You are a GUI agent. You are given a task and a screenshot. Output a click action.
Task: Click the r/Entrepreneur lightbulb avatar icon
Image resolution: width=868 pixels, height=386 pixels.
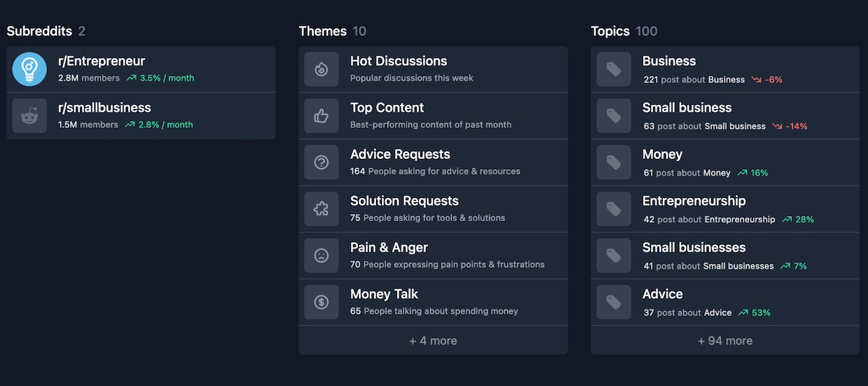(x=30, y=69)
